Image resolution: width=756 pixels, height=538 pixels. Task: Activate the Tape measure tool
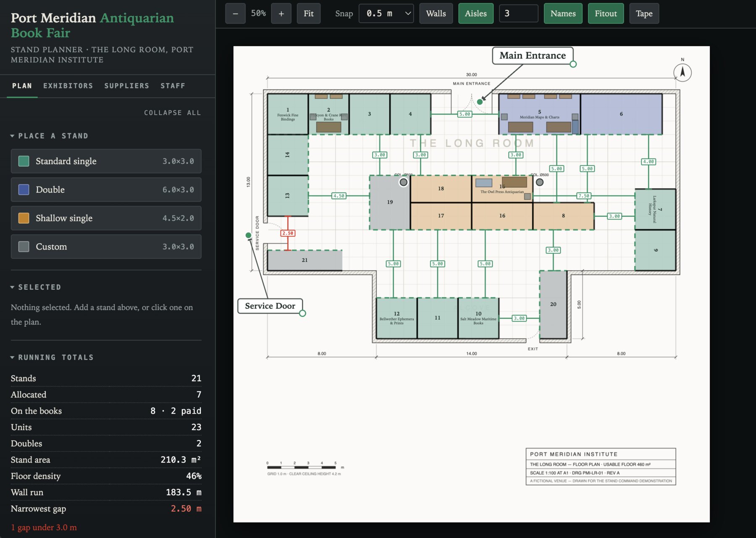pyautogui.click(x=644, y=13)
